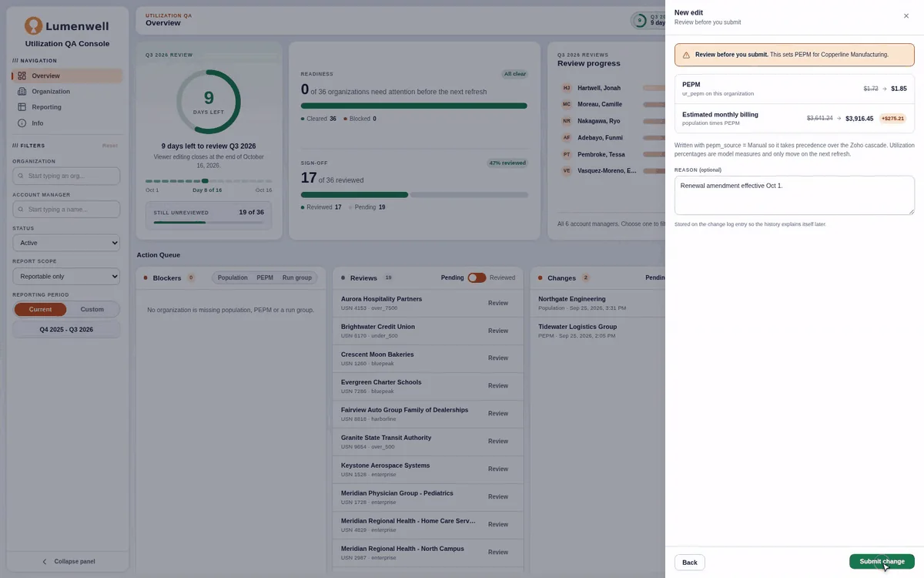Click the Account Manager field search icon

tap(21, 210)
